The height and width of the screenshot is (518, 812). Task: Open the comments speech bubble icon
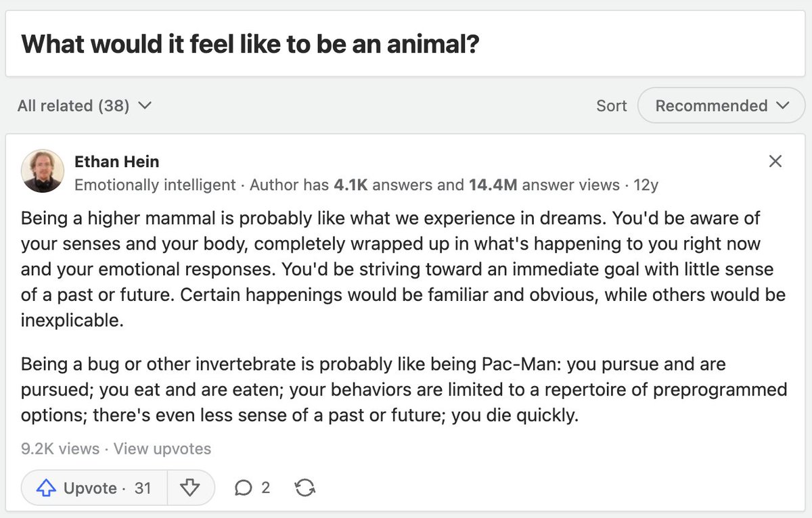[243, 488]
